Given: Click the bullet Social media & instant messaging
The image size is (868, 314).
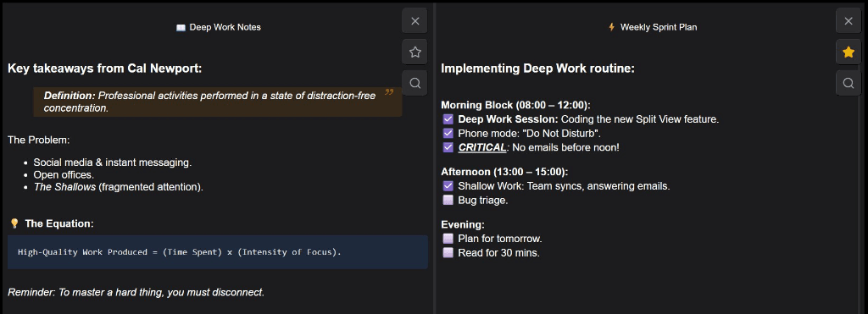Looking at the screenshot, I should [x=113, y=163].
